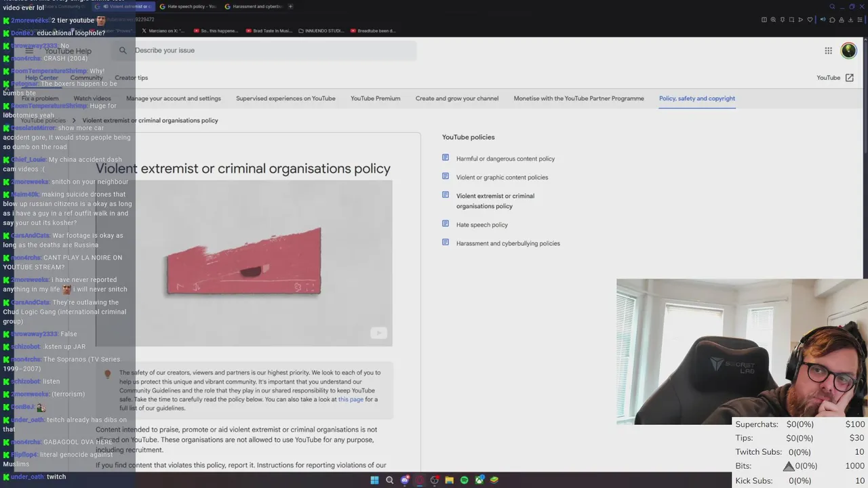
Task: Click the search magnifier icon in help bar
Action: pyautogui.click(x=123, y=50)
